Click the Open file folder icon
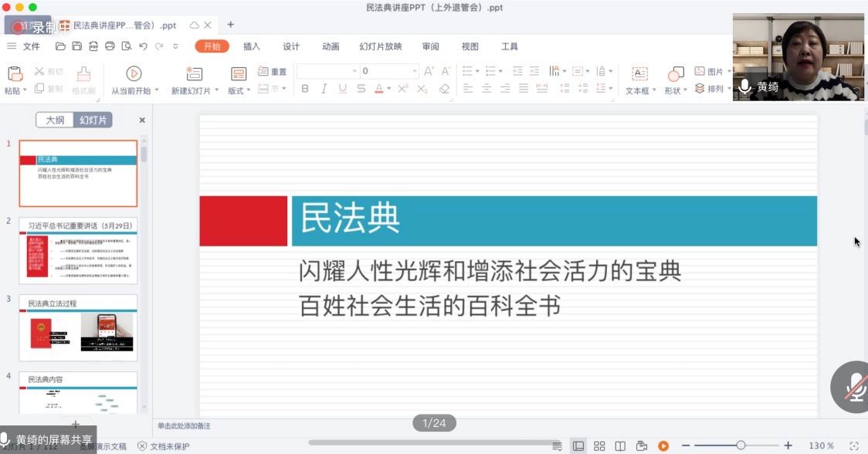The width and height of the screenshot is (868, 454). pyautogui.click(x=60, y=46)
